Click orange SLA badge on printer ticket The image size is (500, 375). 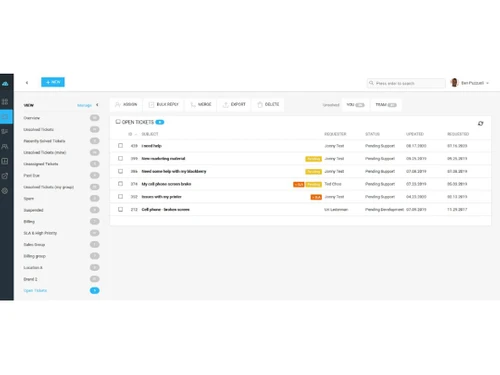coord(316,197)
